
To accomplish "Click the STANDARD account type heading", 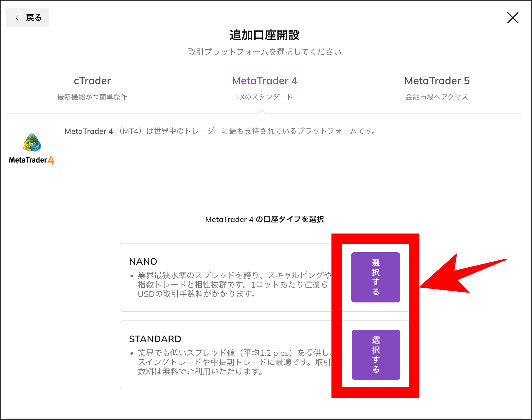I will pos(155,339).
